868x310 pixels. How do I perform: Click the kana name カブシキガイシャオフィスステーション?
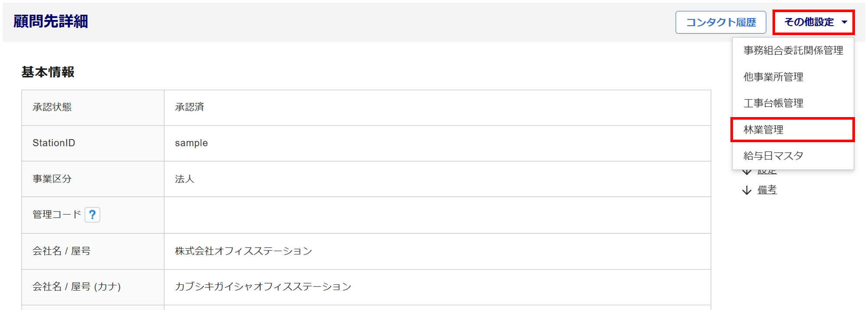[x=263, y=287]
